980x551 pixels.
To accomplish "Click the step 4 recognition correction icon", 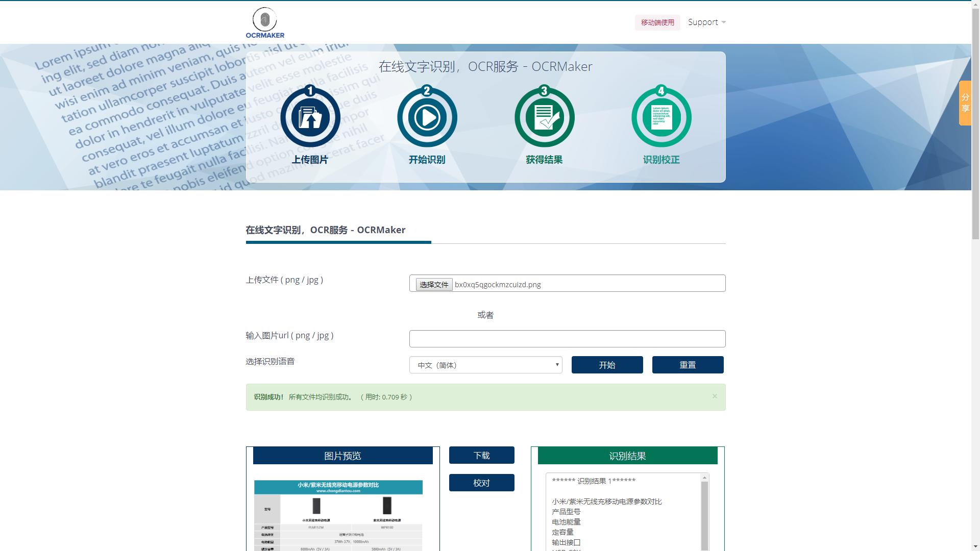I will [661, 116].
